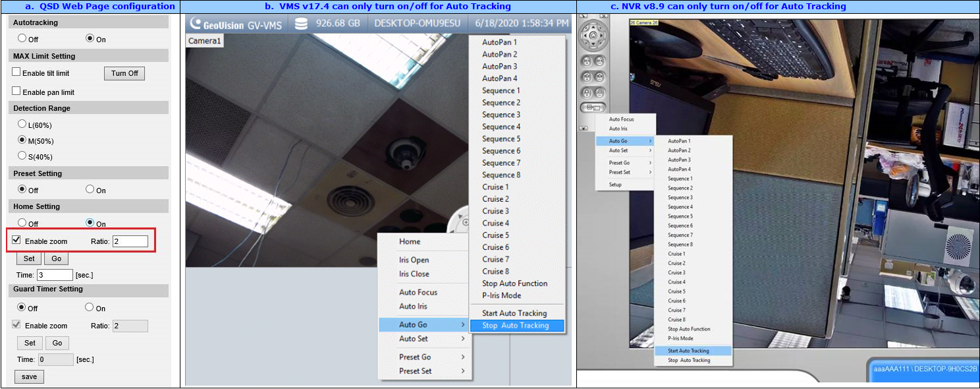
Task: Click the save button
Action: [x=29, y=376]
